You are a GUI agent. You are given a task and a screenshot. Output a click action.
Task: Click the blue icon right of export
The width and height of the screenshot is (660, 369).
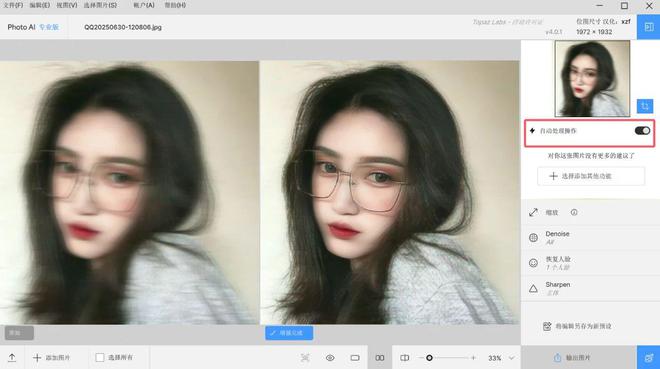point(648,358)
